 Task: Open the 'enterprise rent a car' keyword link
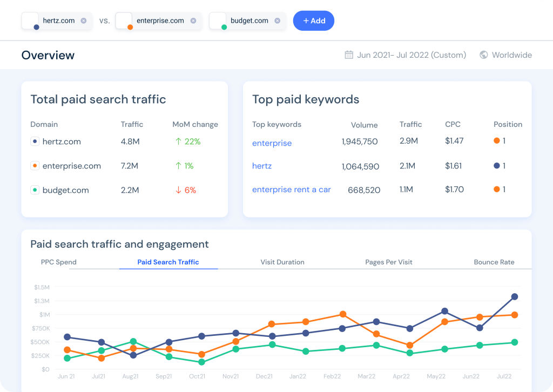(291, 190)
